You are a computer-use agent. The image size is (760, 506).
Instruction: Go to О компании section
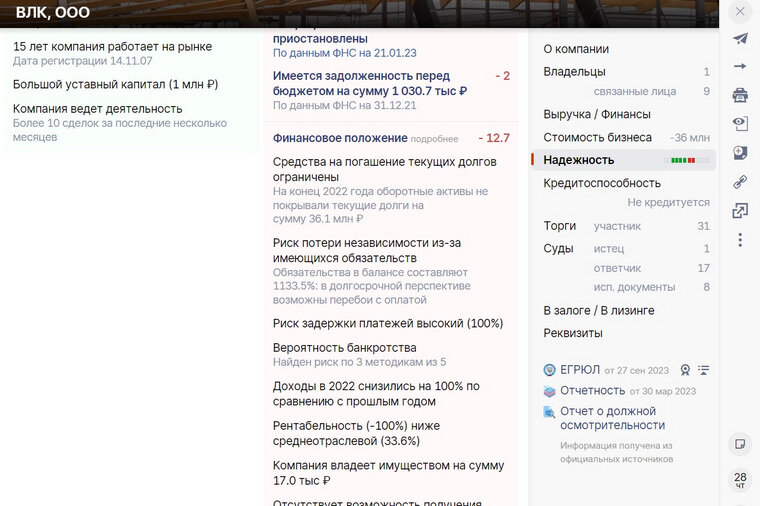[576, 49]
